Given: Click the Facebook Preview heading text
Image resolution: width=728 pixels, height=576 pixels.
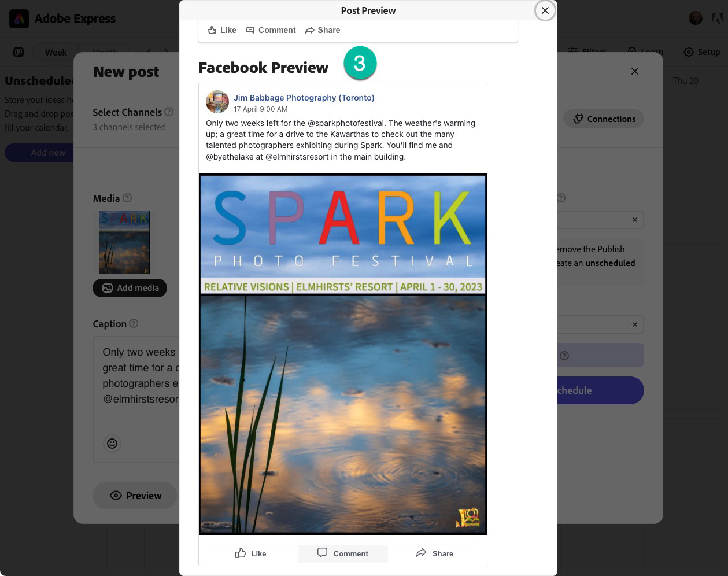Looking at the screenshot, I should tap(263, 68).
